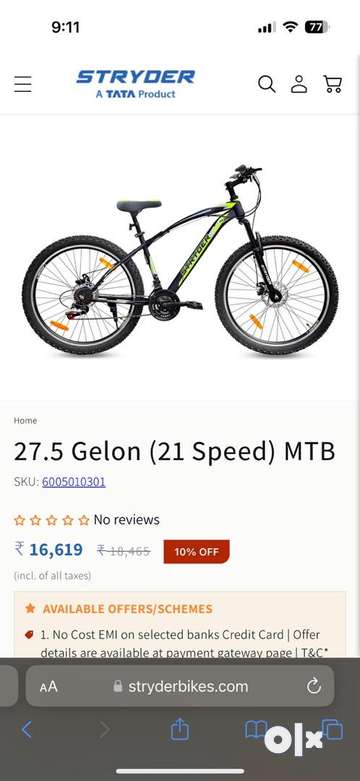The image size is (360, 781).
Task: Open Safari tabs overview icon
Action: (333, 730)
